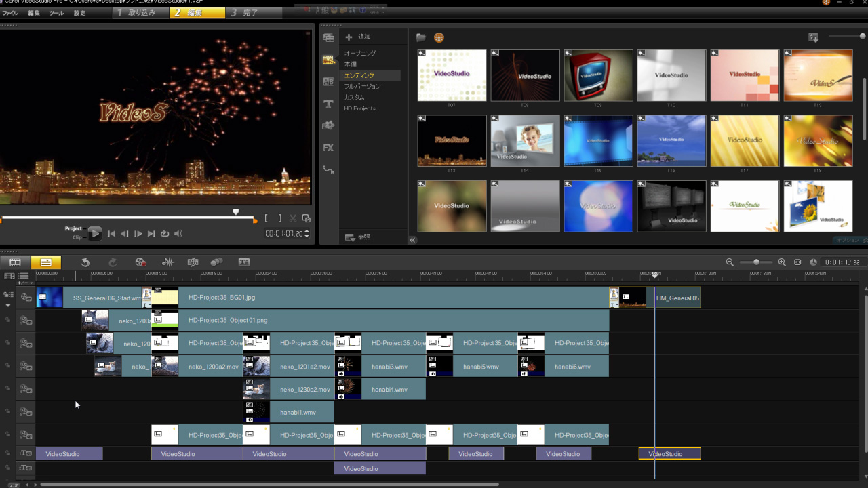Switch preview mode to Clip
Viewport: 868px width, 488px height.
[77, 238]
